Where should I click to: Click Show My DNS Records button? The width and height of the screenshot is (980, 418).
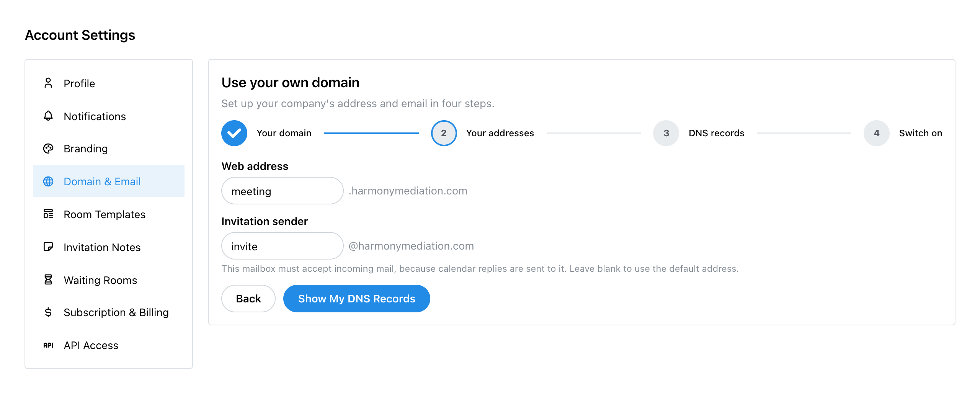pos(357,299)
